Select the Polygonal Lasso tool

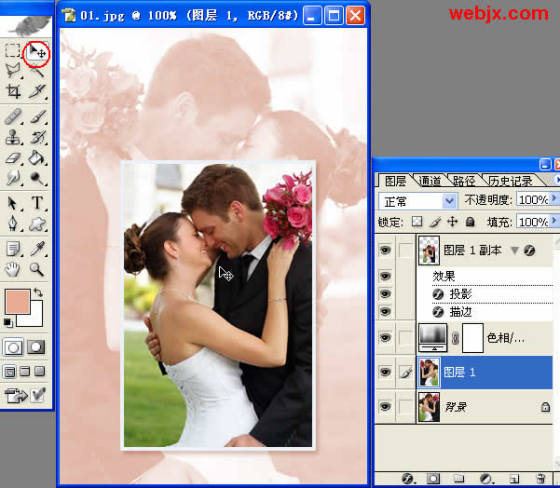[x=13, y=71]
